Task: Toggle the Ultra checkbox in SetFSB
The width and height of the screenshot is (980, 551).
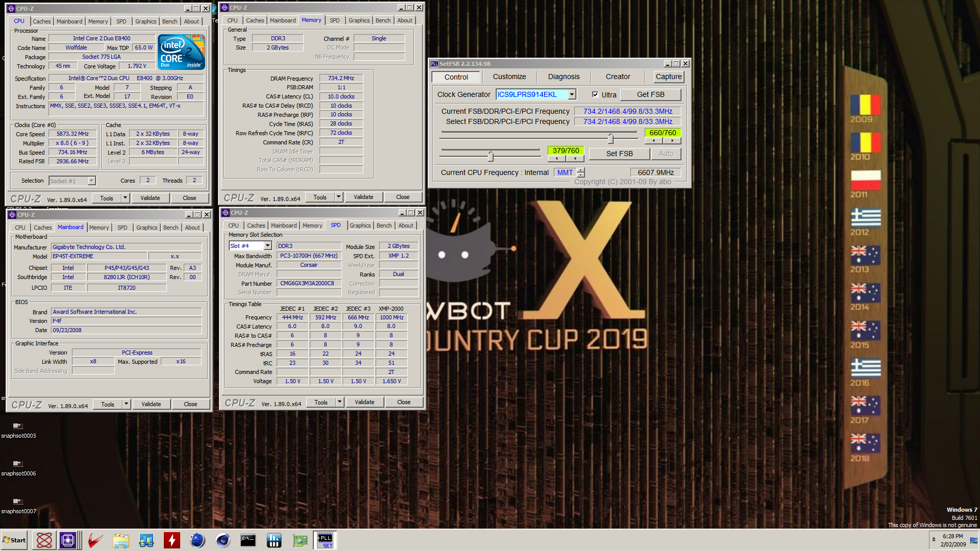Action: pos(595,94)
